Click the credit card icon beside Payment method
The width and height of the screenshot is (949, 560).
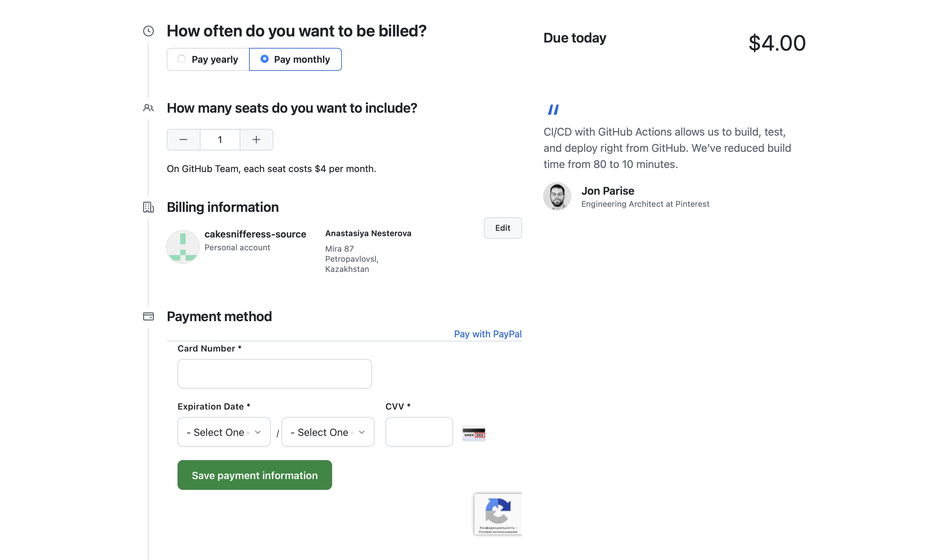pos(148,316)
